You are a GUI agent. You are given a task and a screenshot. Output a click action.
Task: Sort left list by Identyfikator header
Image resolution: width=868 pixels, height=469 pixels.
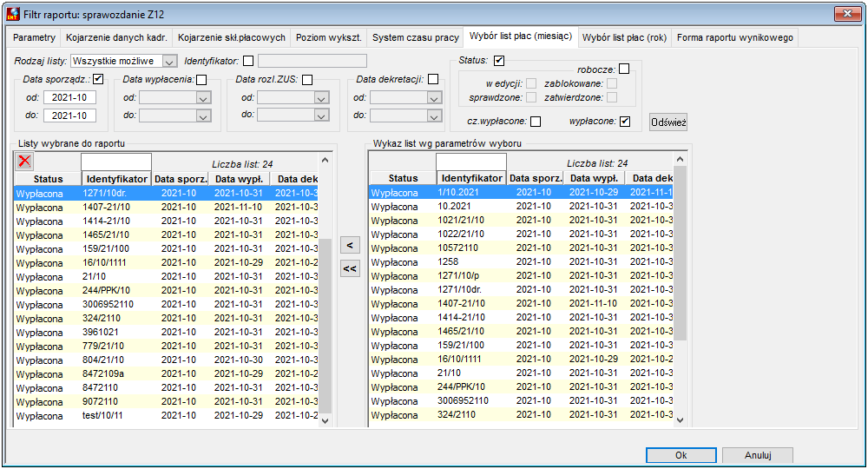tap(117, 179)
